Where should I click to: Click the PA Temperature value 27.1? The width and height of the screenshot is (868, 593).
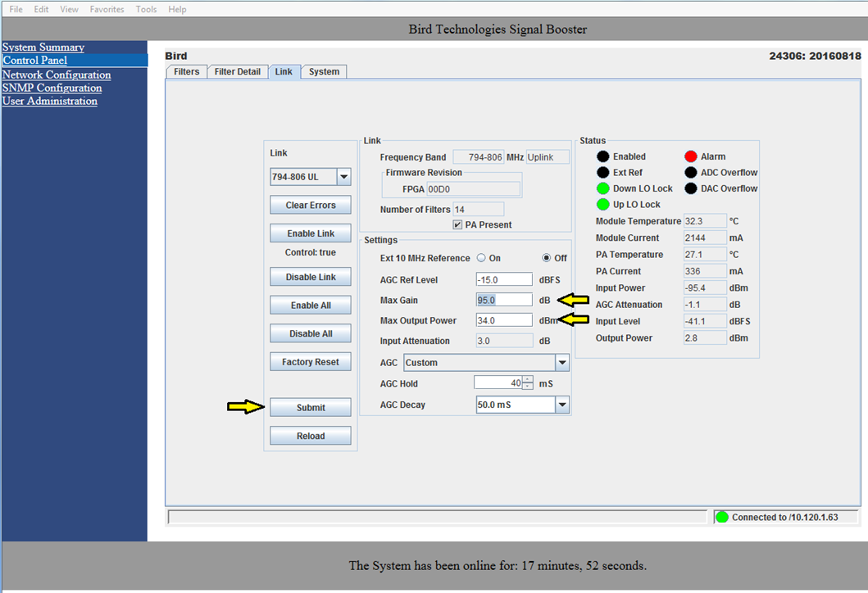[x=705, y=255]
